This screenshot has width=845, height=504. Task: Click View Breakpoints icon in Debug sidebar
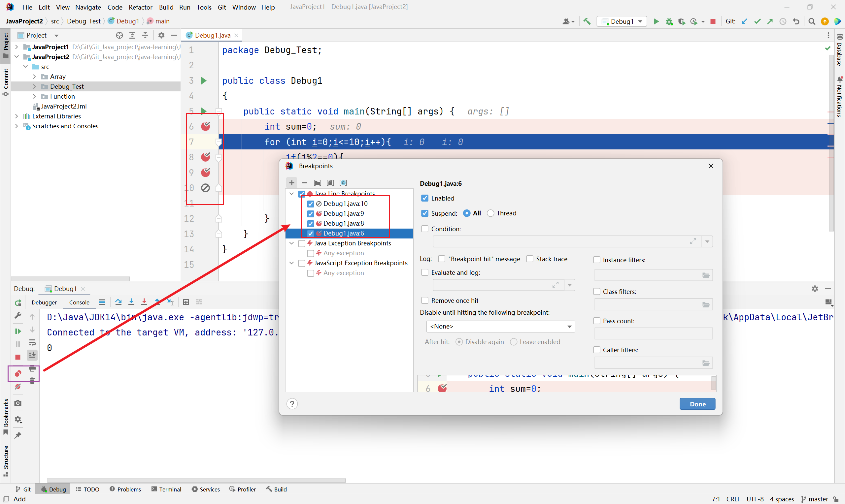tap(18, 374)
